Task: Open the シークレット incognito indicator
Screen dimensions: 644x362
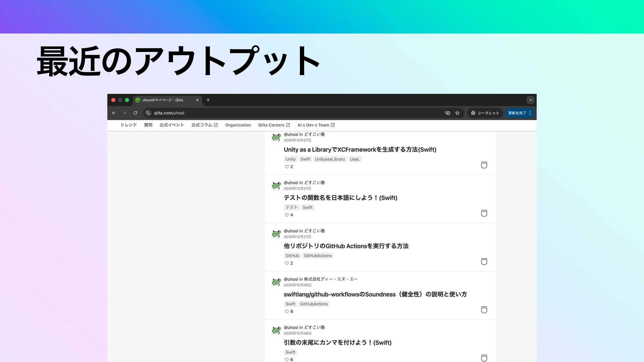Action: (x=485, y=113)
